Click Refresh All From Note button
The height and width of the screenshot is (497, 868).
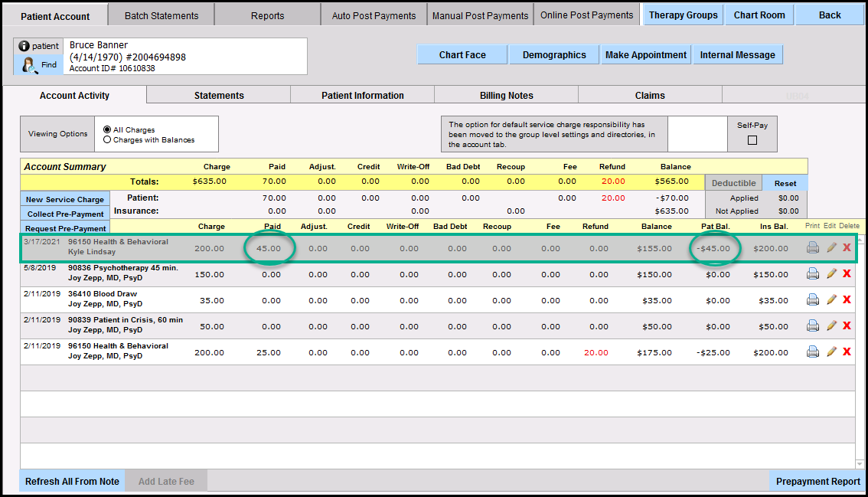[72, 482]
